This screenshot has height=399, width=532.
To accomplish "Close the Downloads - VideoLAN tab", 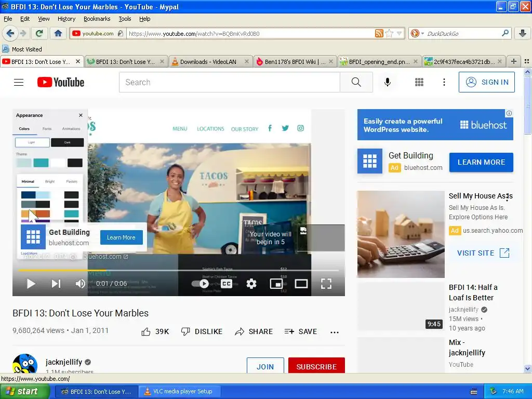I will [x=247, y=61].
